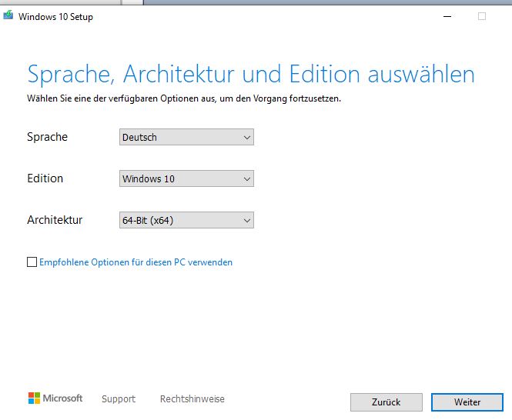Click the Weiter button
The image size is (512, 420).
[467, 402]
